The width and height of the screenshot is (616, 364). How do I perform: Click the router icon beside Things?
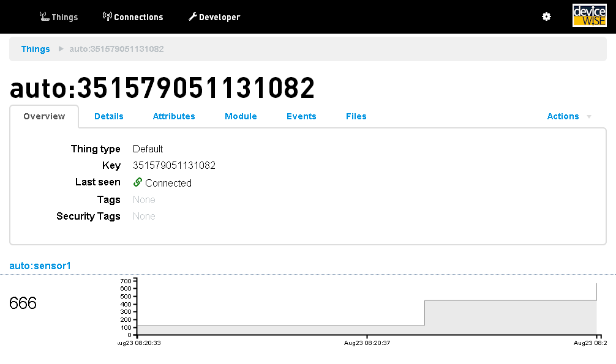45,17
